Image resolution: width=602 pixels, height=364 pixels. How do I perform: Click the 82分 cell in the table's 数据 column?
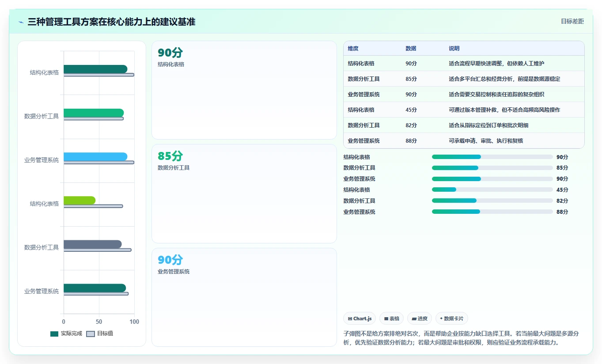pos(411,125)
